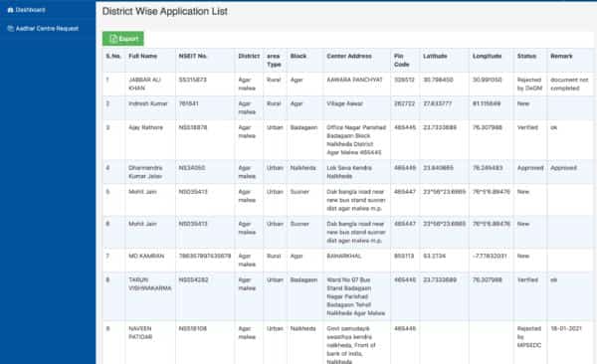Screen dimensions: 597x364
Task: Click the Remark column header
Action: coord(561,56)
